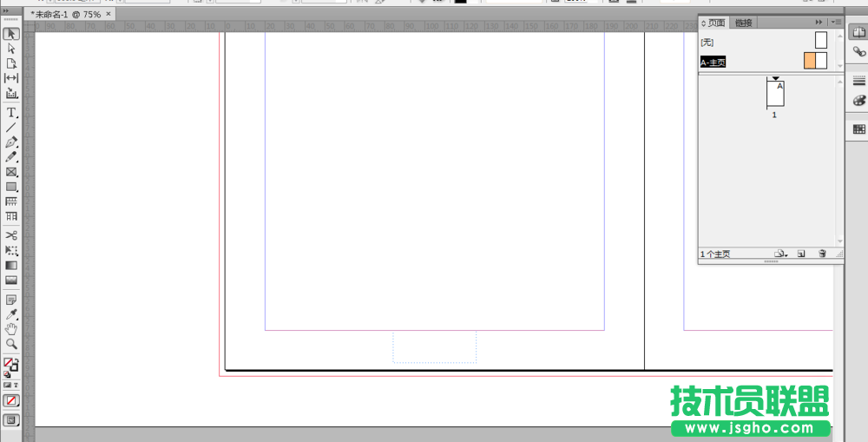868x442 pixels.
Task: Select the Note tool
Action: coord(11,300)
